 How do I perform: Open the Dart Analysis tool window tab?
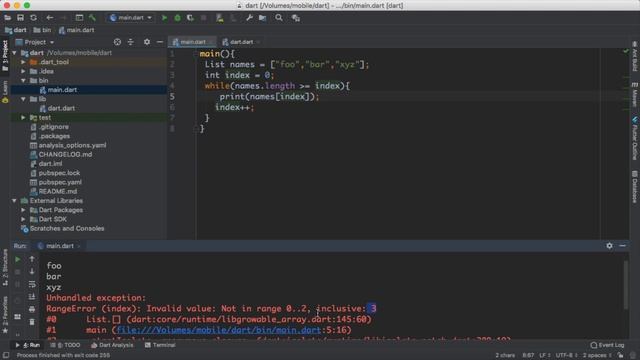(112, 345)
